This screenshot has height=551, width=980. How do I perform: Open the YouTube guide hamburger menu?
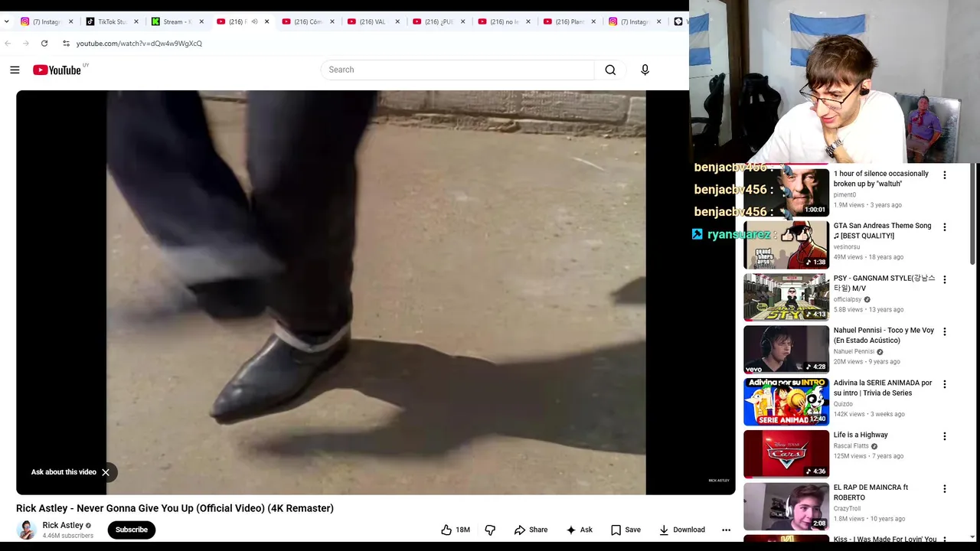(15, 70)
